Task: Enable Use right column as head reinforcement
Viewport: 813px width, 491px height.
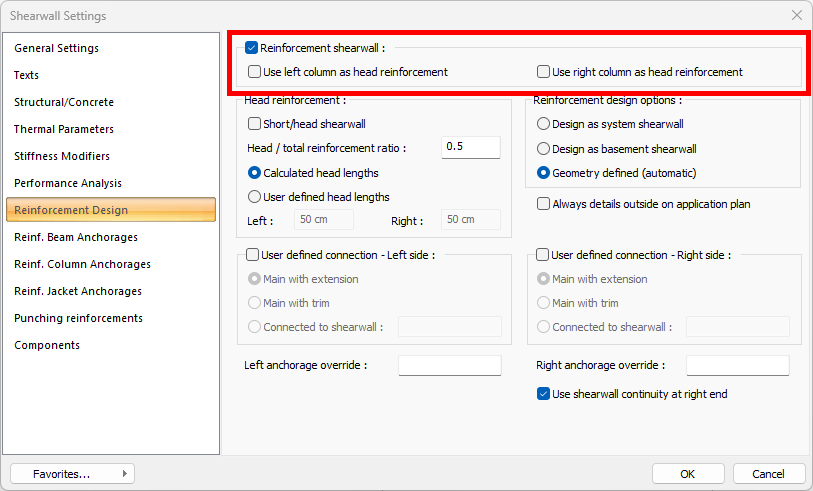Action: (544, 72)
